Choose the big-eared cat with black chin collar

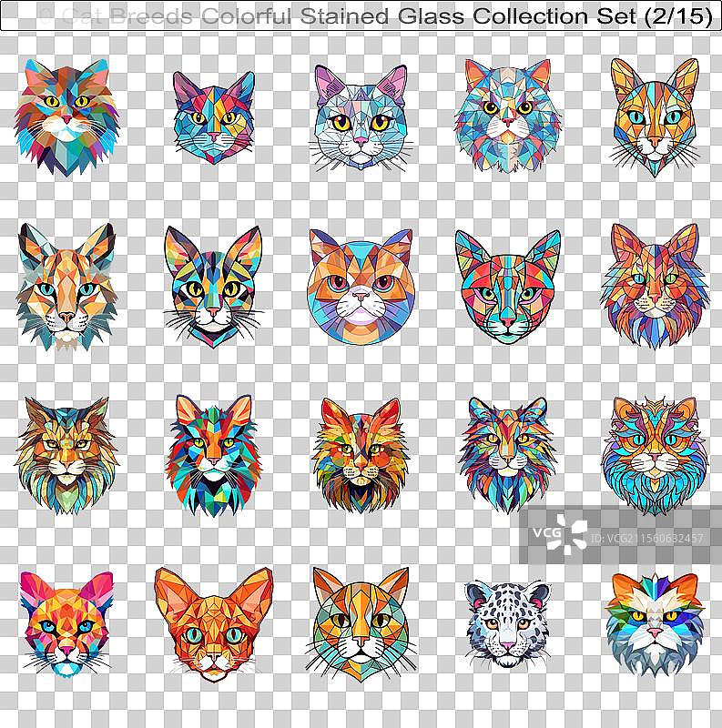point(214,287)
